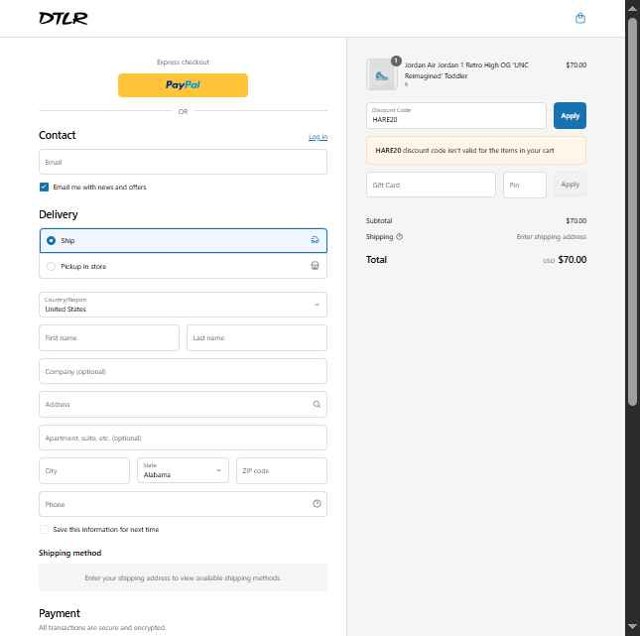Apply the HARE20 discount code

(570, 116)
